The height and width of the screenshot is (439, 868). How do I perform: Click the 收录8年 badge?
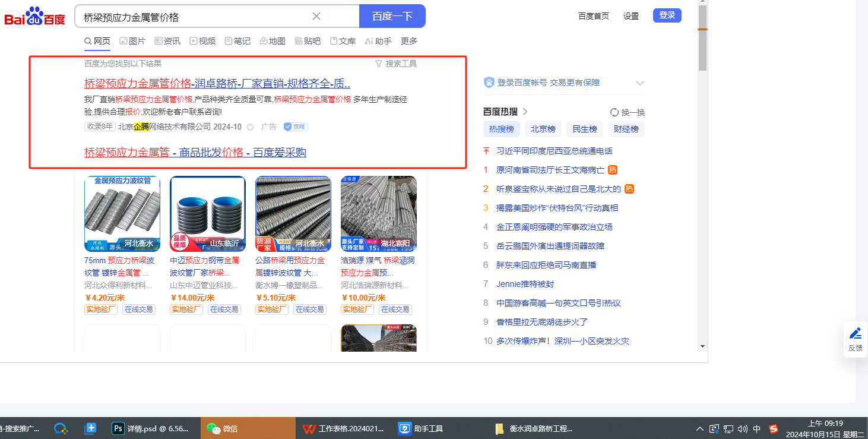point(100,127)
